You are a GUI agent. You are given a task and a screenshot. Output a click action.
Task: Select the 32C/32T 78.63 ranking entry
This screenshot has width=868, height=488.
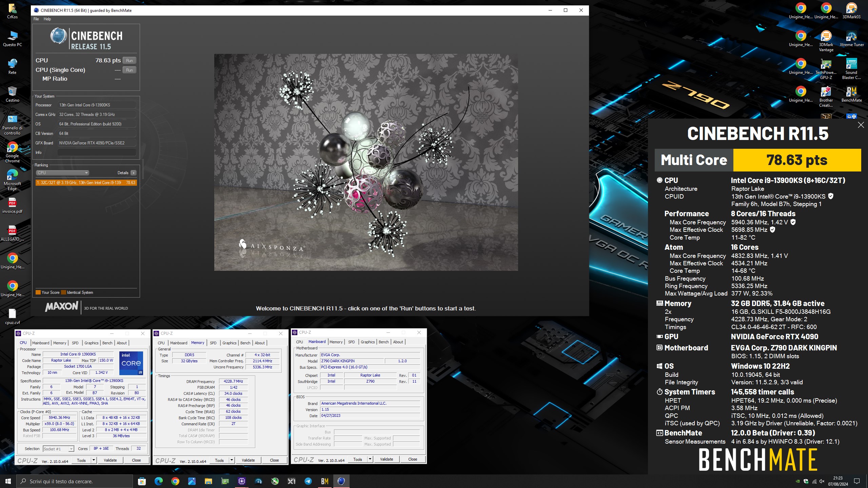click(86, 183)
